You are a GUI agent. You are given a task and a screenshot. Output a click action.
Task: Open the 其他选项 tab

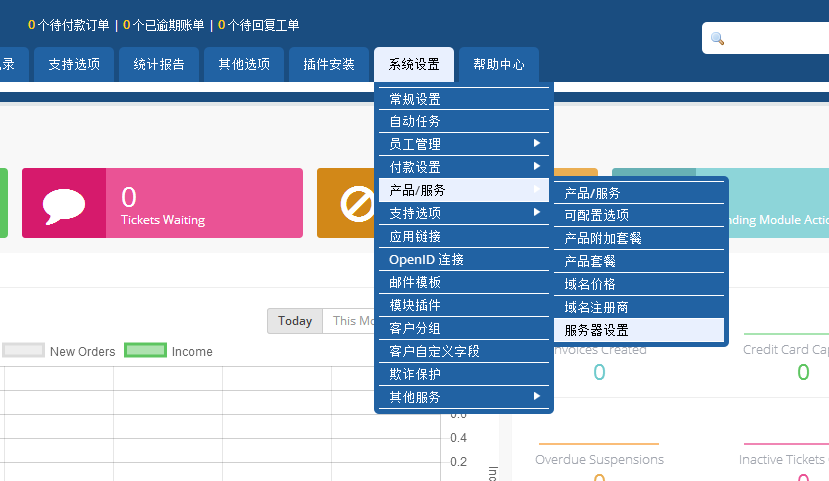pyautogui.click(x=244, y=64)
